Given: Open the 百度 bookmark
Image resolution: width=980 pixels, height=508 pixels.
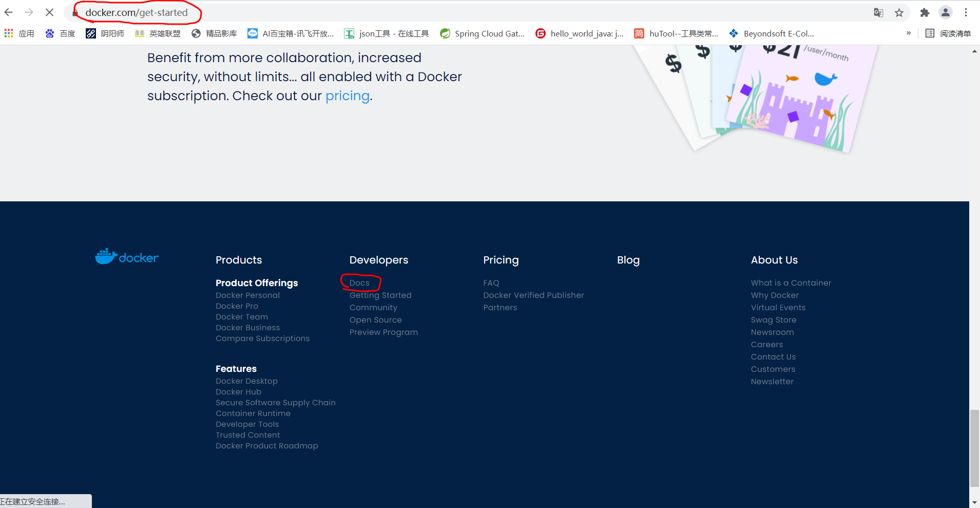Looking at the screenshot, I should (x=60, y=33).
